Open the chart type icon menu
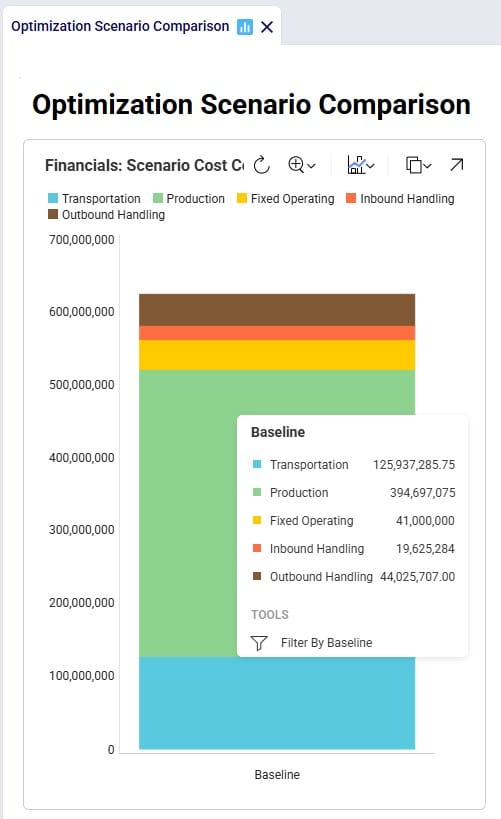The width and height of the screenshot is (501, 819). tap(356, 165)
